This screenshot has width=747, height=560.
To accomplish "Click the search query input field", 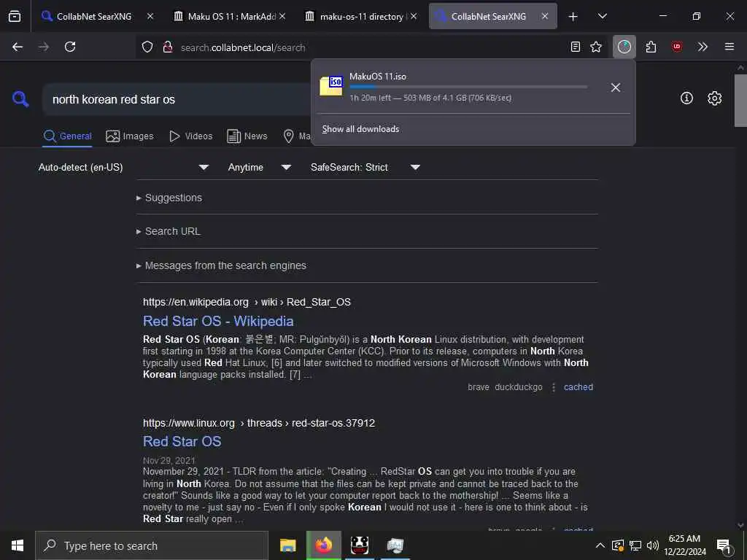I will click(177, 99).
